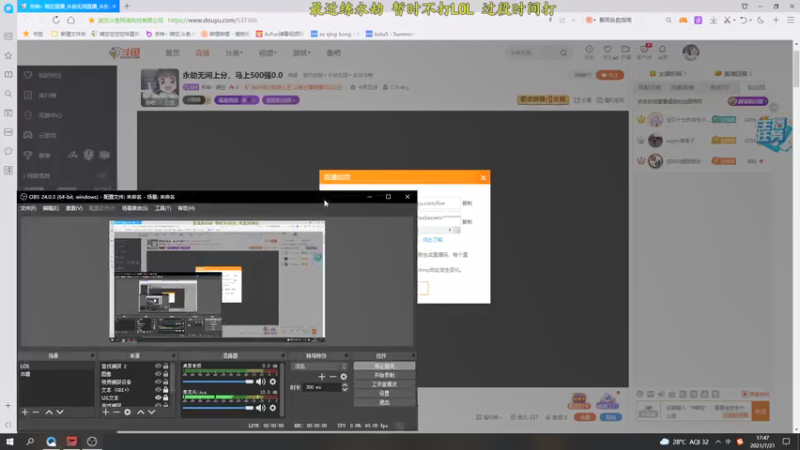Screen dimensions: 800x450
Task: Click the 退出 button in OBS controls
Action: click(384, 403)
